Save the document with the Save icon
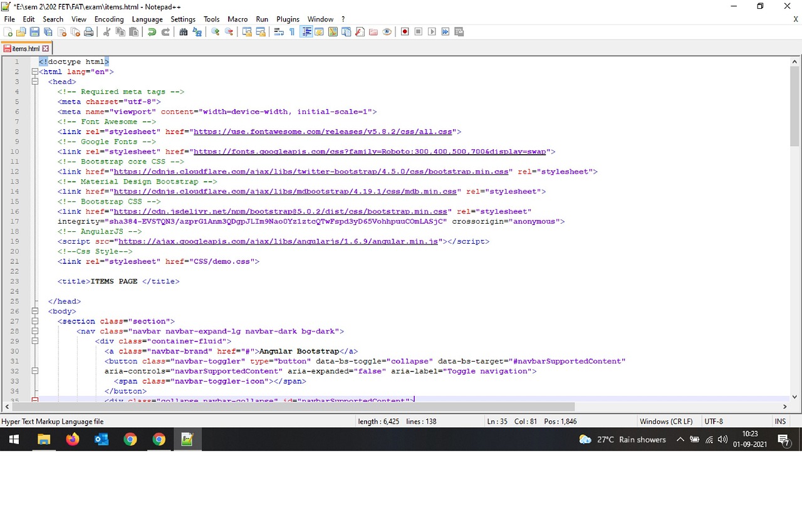802x532 pixels. [35, 32]
